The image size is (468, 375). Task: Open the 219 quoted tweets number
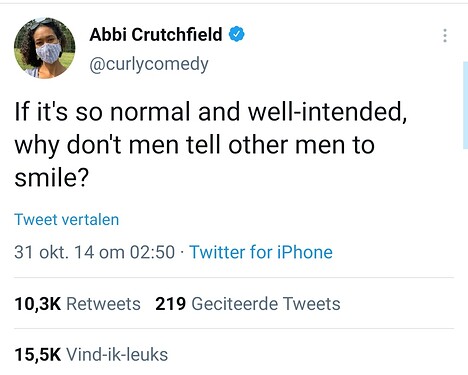(170, 304)
